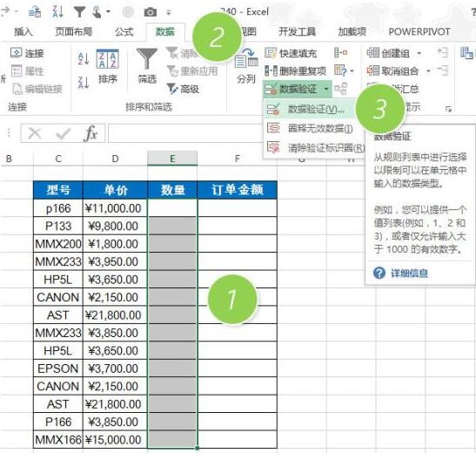Click the filter funnel in quick access toolbar
The height and width of the screenshot is (453, 476).
click(79, 12)
